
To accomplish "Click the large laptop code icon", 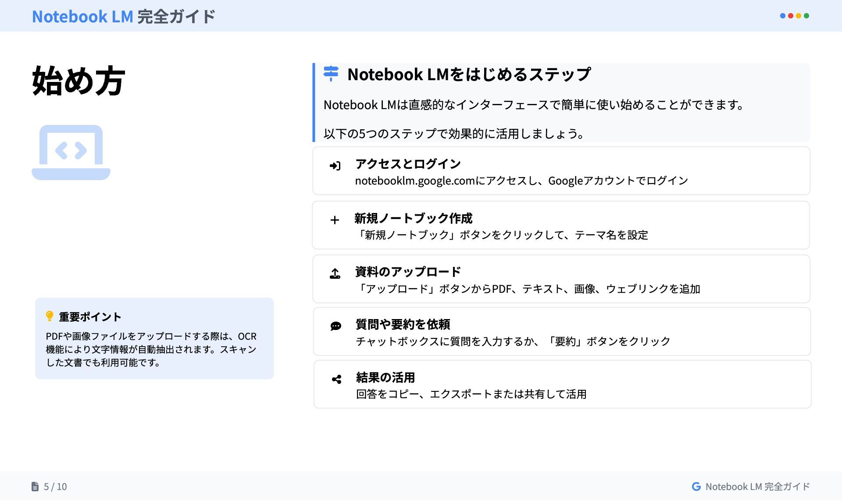I will tap(71, 152).
